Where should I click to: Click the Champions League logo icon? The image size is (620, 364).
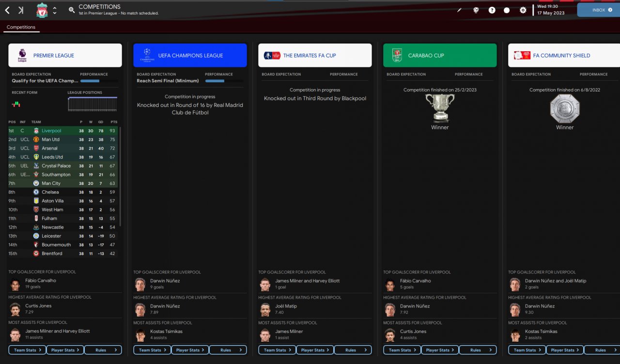147,55
